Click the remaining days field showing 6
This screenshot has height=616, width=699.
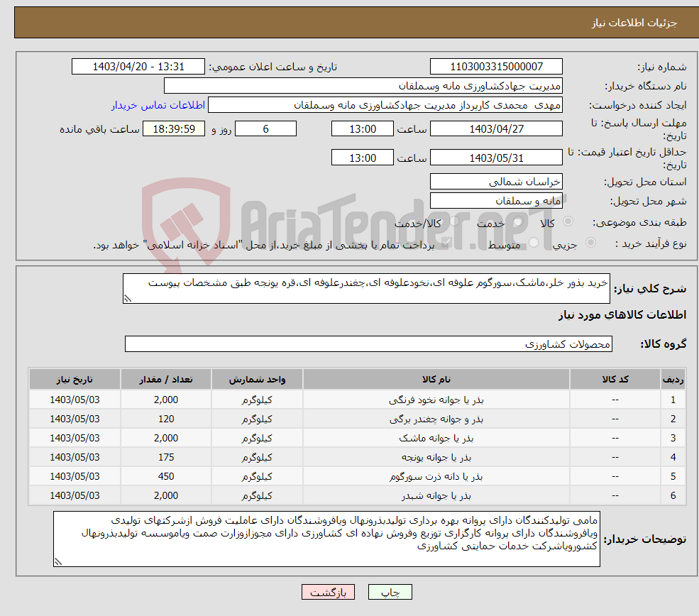[x=265, y=129]
